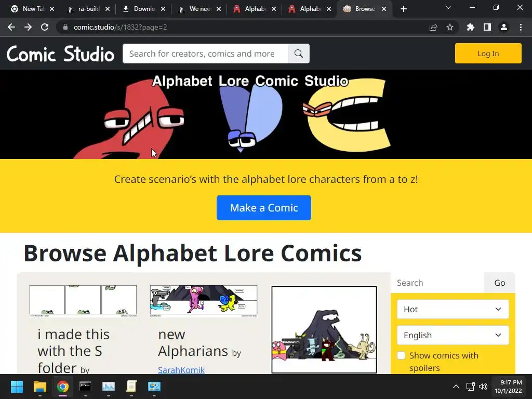This screenshot has height=399, width=532.
Task: Click the Comic Studio logo
Action: coord(60,54)
